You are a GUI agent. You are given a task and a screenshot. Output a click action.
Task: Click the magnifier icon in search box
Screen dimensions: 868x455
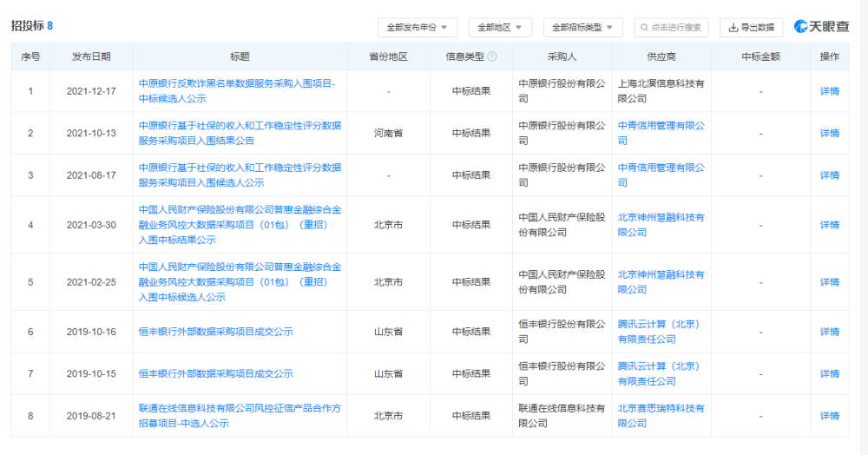pyautogui.click(x=644, y=27)
